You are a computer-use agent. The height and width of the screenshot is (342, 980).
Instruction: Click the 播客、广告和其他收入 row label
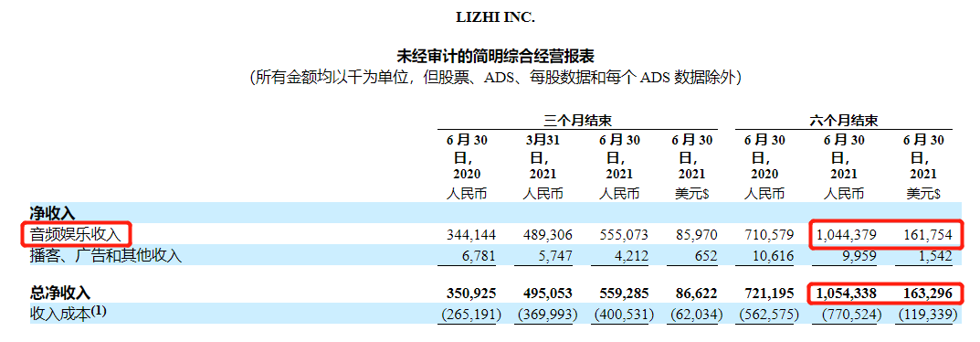tap(106, 256)
